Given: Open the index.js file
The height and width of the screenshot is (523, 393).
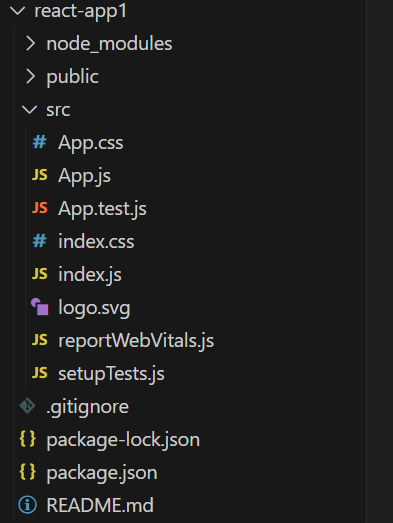Looking at the screenshot, I should point(90,275).
